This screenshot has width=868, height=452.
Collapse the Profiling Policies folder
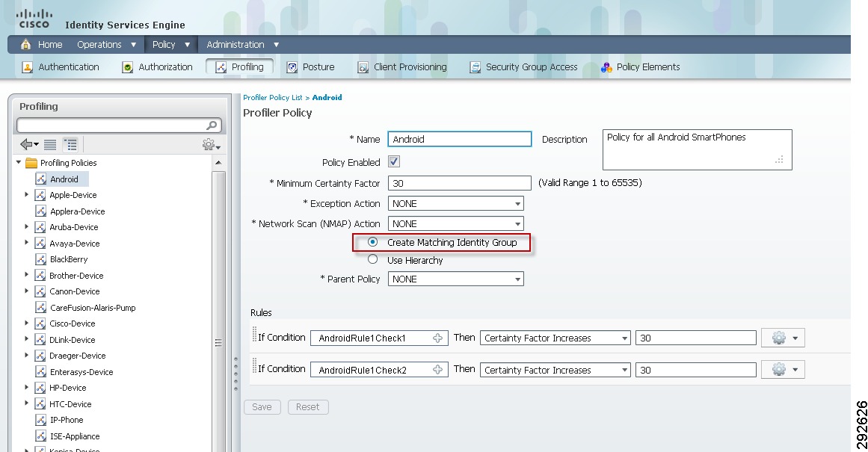coord(18,162)
